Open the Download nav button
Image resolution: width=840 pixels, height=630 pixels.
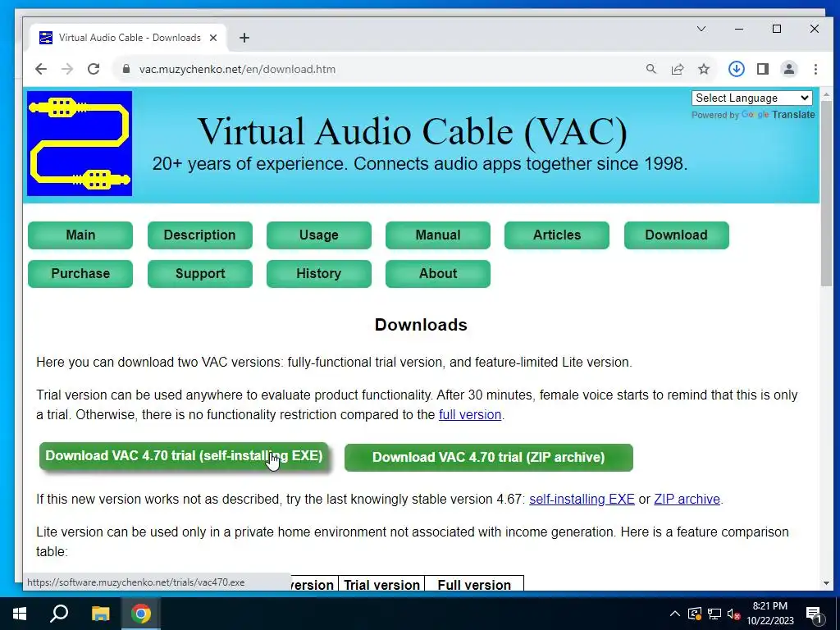tap(676, 235)
